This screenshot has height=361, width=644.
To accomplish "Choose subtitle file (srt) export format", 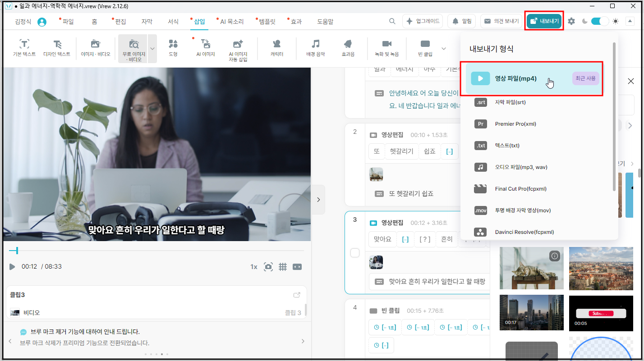I will [536, 102].
